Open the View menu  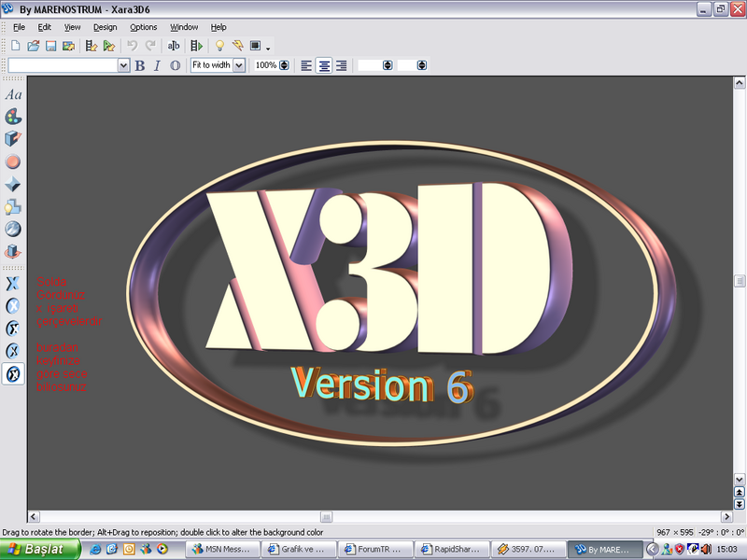73,27
